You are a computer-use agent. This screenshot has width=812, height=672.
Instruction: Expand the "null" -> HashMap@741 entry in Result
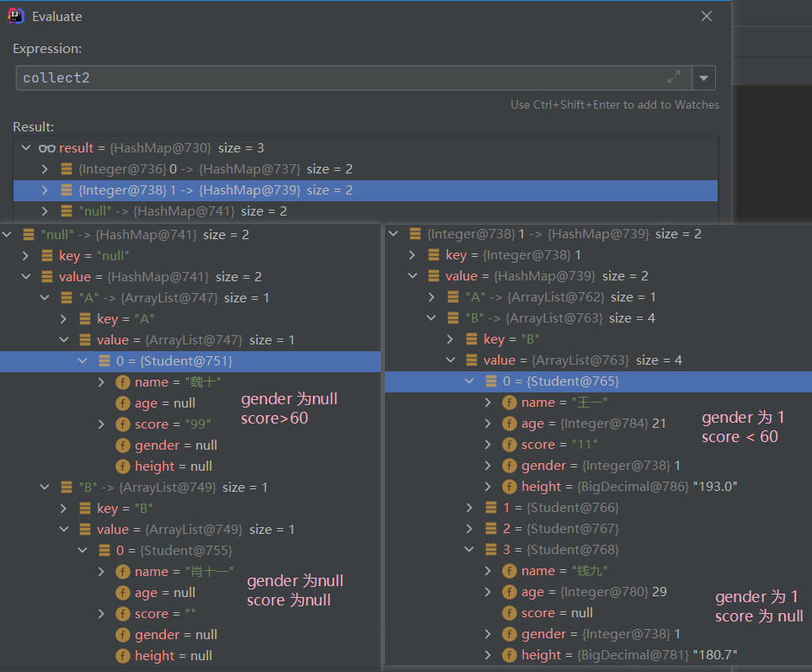coord(45,211)
